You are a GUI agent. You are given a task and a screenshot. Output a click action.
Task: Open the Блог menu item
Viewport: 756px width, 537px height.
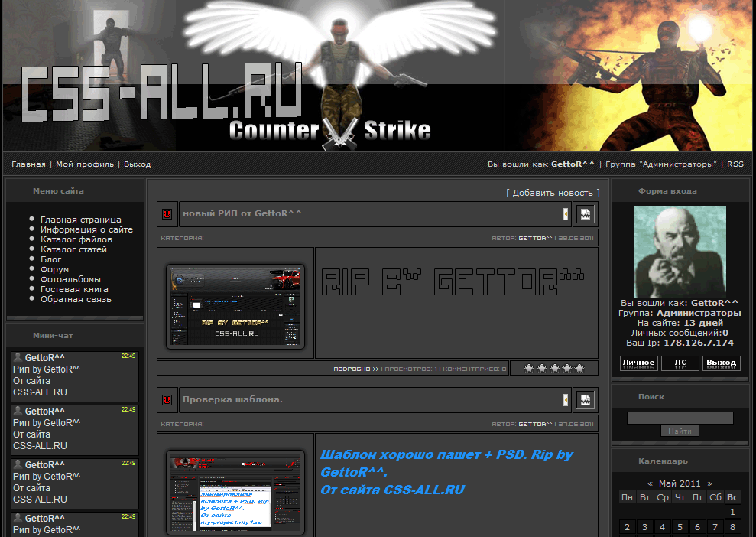coord(51,259)
